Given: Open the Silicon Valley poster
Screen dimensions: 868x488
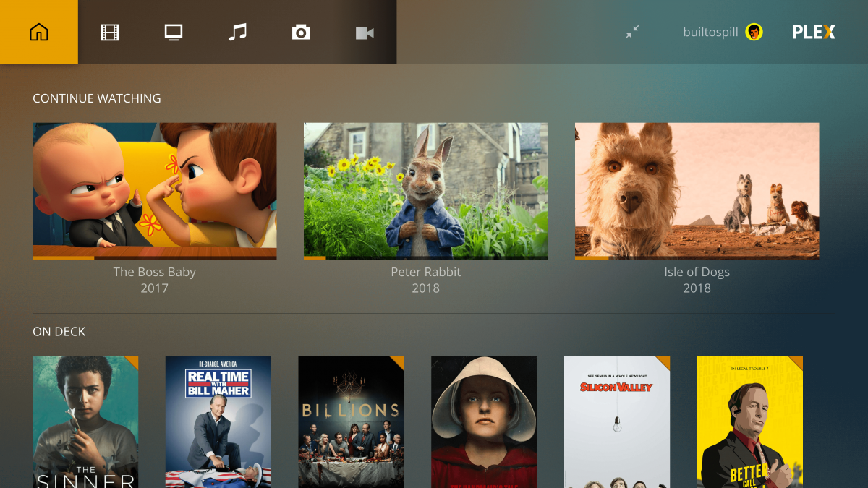Looking at the screenshot, I should tap(617, 421).
